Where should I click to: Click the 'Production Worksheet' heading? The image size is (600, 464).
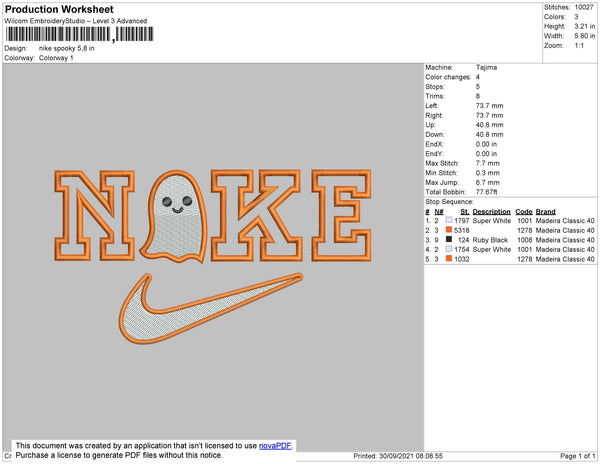(x=59, y=9)
